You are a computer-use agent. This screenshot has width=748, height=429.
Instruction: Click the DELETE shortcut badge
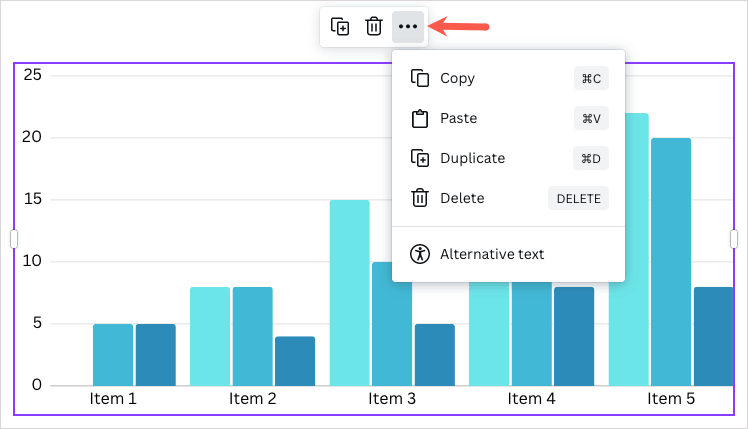pos(578,198)
